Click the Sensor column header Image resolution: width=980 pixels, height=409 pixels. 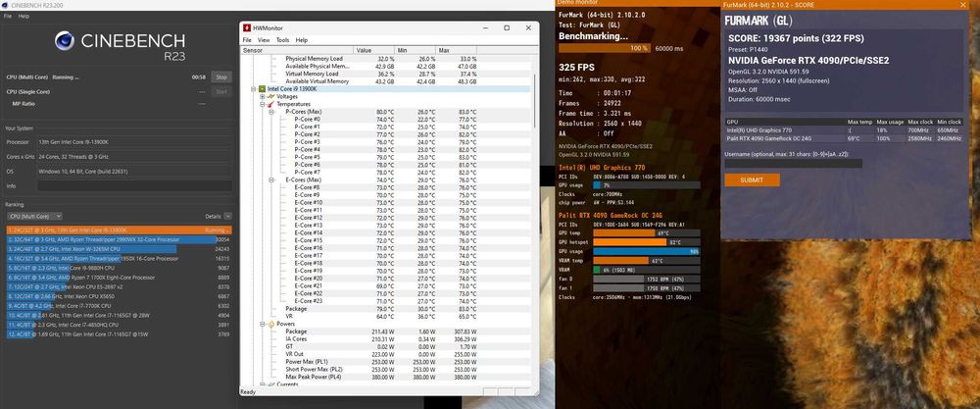click(297, 50)
